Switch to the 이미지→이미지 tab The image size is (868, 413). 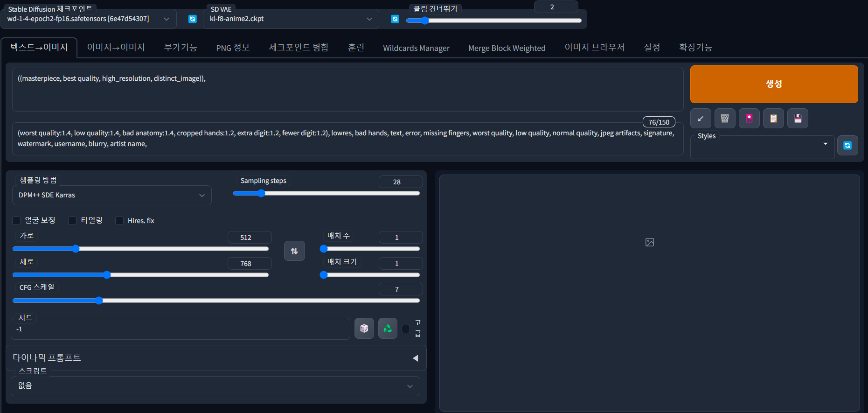tap(116, 48)
